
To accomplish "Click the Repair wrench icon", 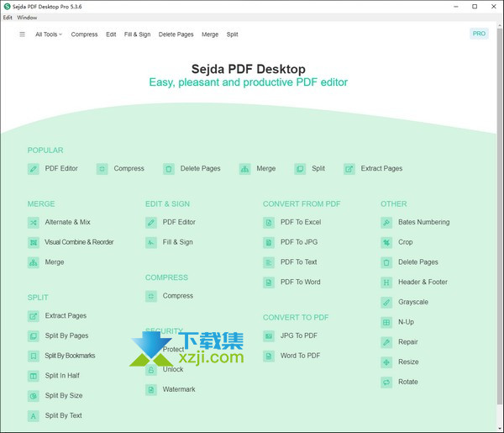I will pyautogui.click(x=386, y=342).
